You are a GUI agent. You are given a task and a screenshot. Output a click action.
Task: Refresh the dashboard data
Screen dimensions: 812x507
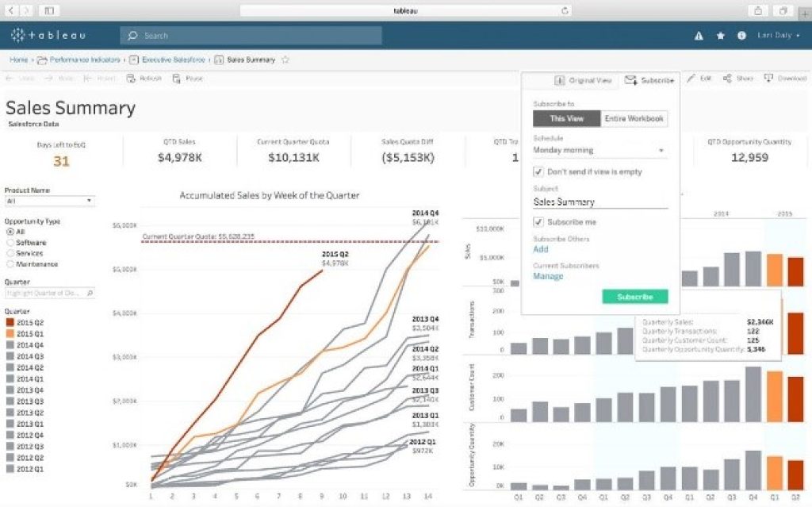point(144,79)
